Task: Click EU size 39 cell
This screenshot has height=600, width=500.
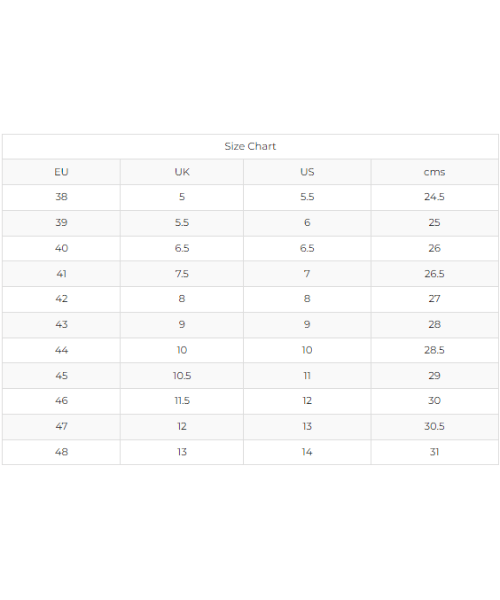Action: point(61,223)
